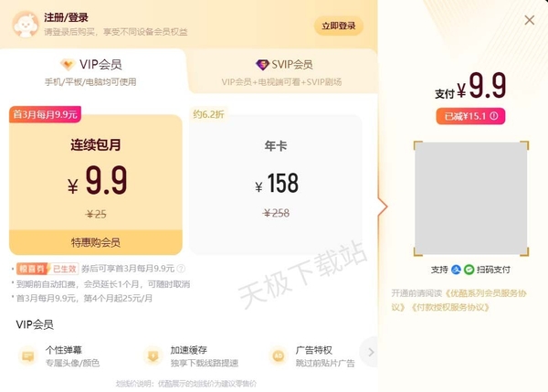Open the 付款授权服务协议 link
The image size is (548, 392).
pos(449,307)
